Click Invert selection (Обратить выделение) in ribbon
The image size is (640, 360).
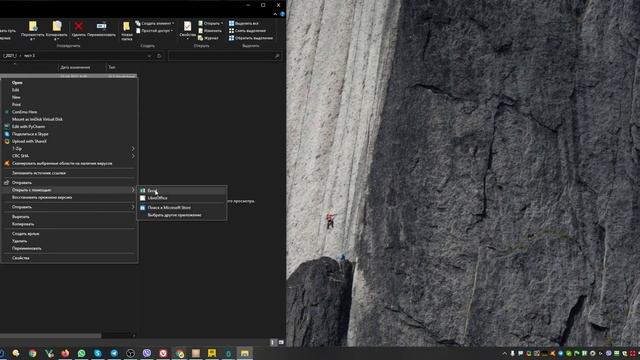[x=251, y=38]
